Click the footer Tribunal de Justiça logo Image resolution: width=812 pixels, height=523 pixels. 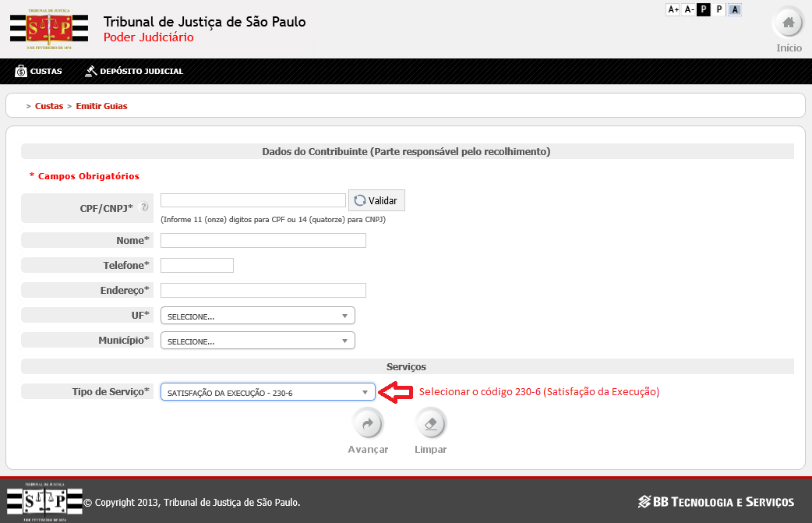44,501
